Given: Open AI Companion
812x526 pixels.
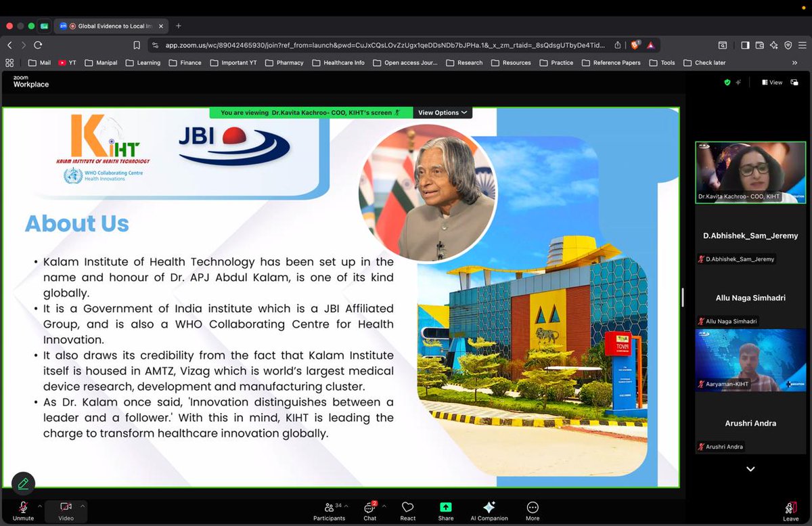Looking at the screenshot, I should (x=489, y=510).
